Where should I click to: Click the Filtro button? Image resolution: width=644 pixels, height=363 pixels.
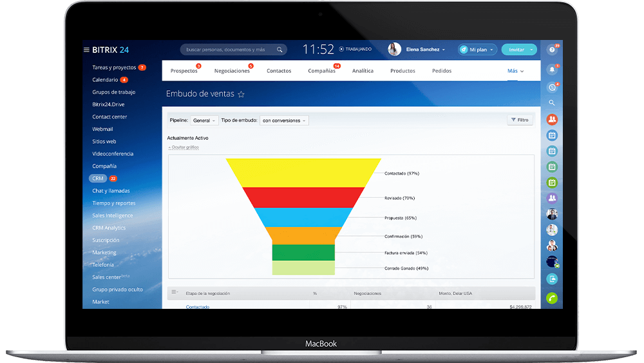pos(520,120)
